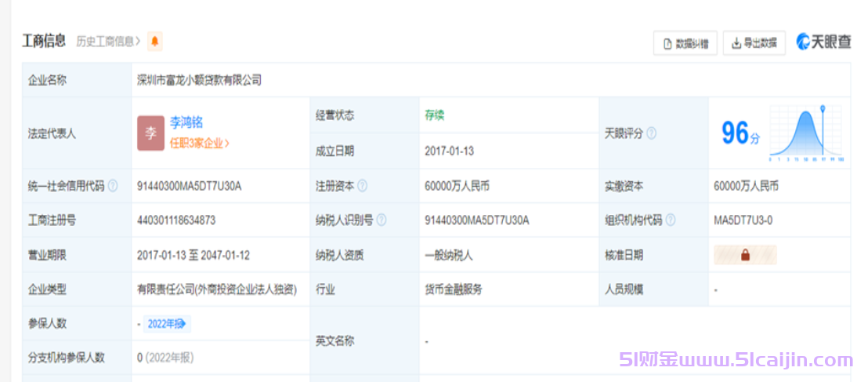Click help icon beside 纳税人识别号
868x382 pixels.
click(382, 220)
